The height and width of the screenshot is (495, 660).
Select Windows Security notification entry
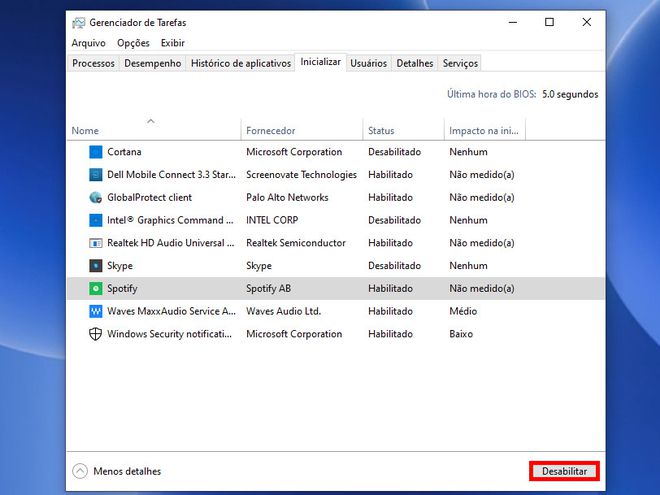tap(169, 334)
